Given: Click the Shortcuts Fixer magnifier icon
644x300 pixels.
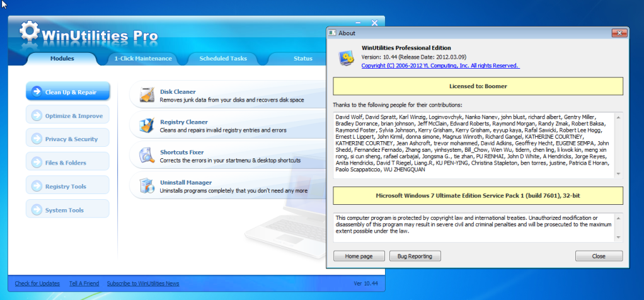Looking at the screenshot, I should [x=147, y=156].
